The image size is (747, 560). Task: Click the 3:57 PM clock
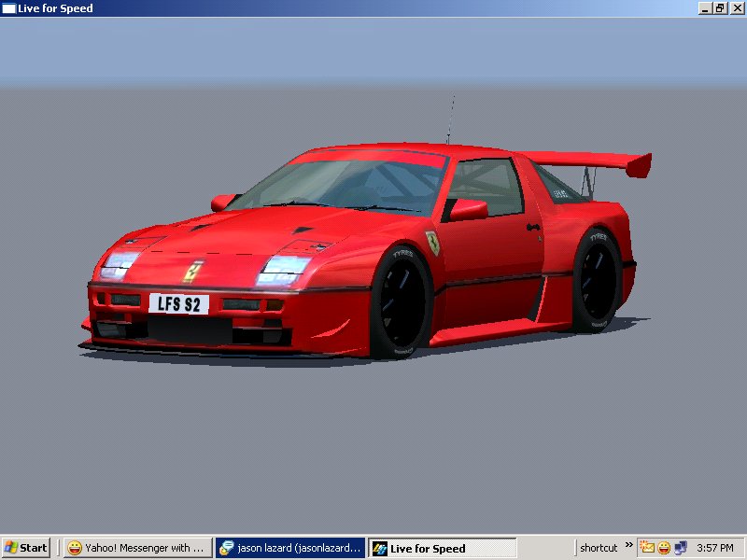click(715, 548)
